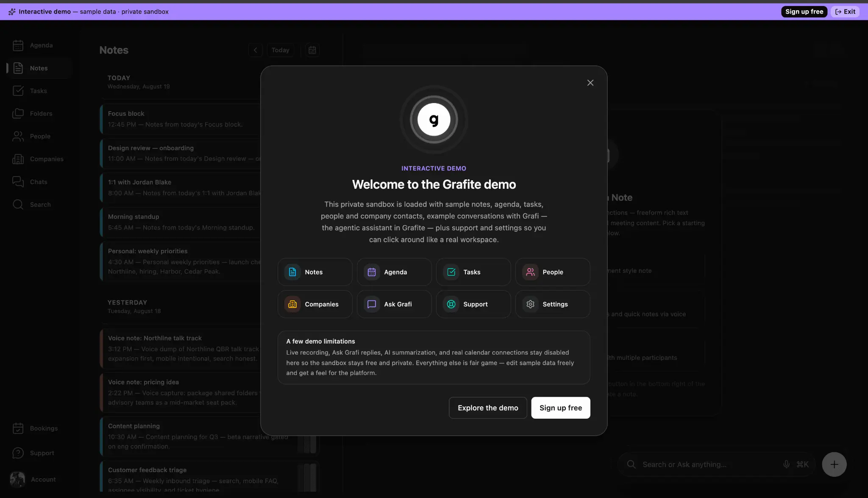
Task: Close the welcome dialog with the X
Action: pyautogui.click(x=590, y=83)
